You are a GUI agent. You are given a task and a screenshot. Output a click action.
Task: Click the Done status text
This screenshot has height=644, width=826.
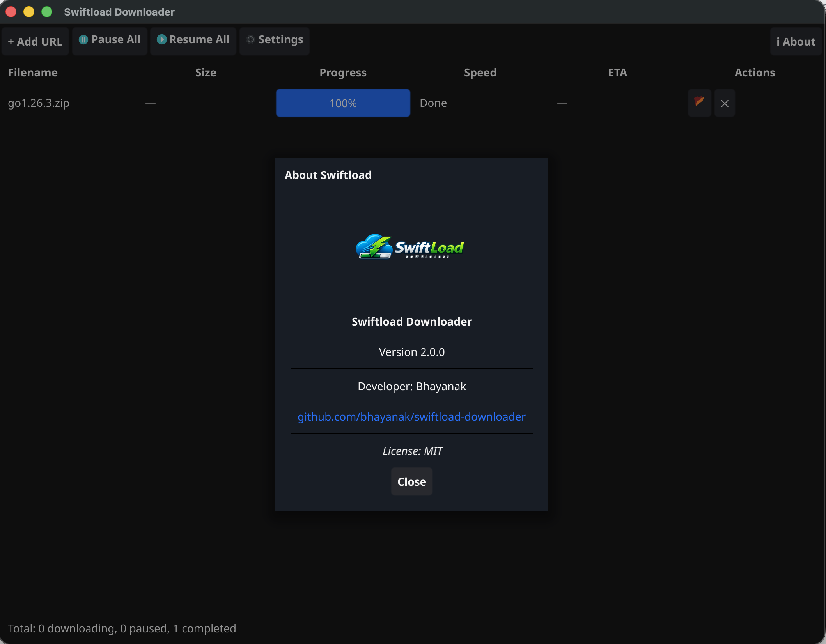[433, 103]
